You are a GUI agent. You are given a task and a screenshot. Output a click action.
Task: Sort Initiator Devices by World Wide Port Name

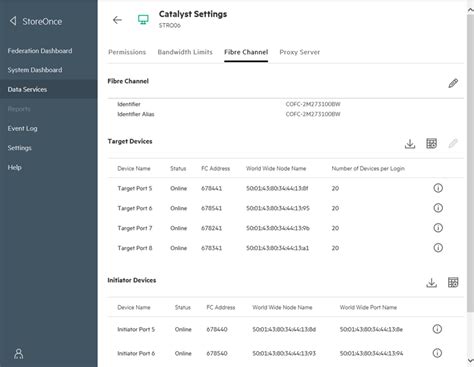click(368, 307)
